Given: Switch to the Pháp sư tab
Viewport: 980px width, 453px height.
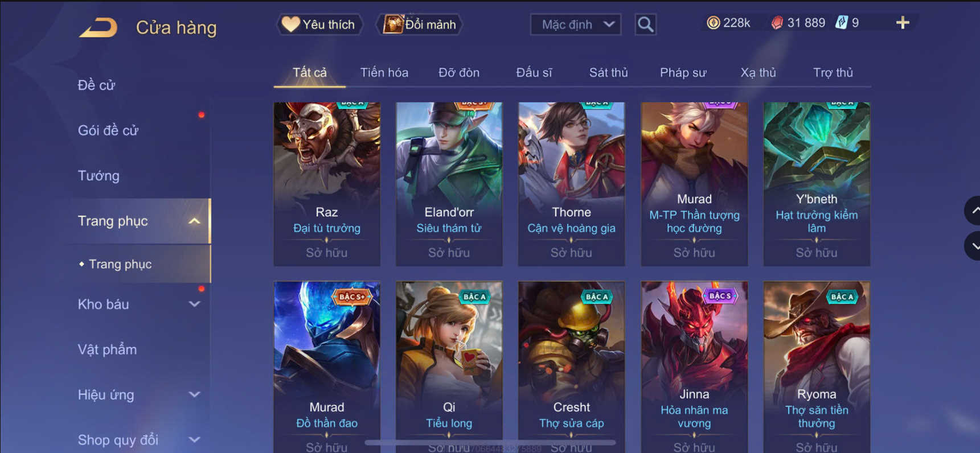Looking at the screenshot, I should click(683, 72).
